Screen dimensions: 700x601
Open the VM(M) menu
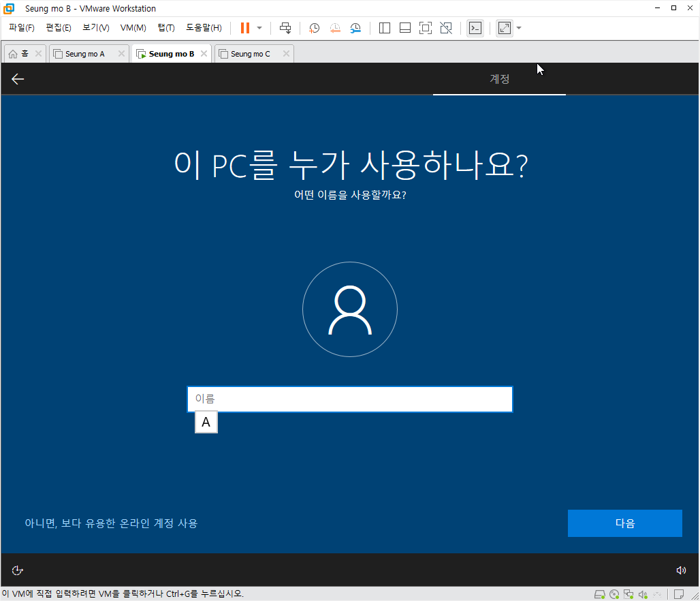point(133,28)
